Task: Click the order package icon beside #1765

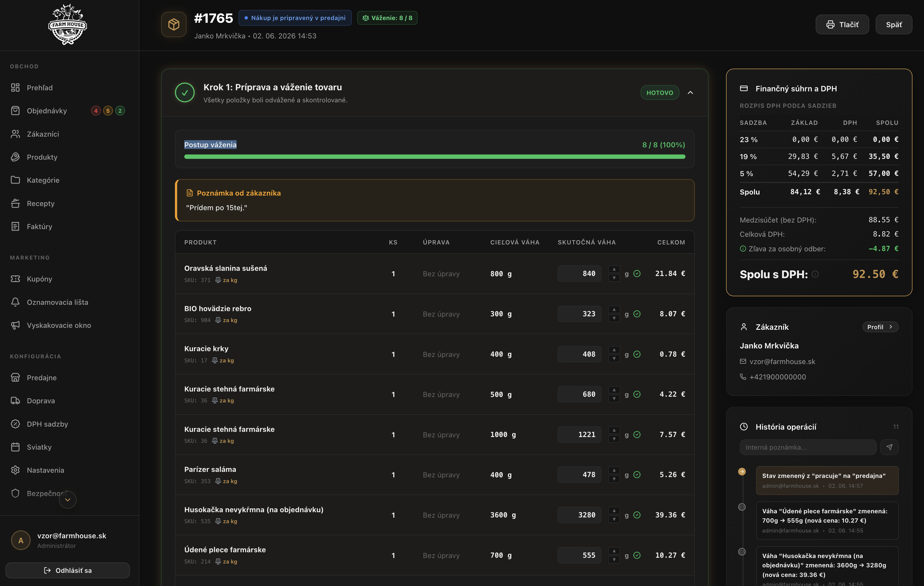Action: pyautogui.click(x=174, y=25)
